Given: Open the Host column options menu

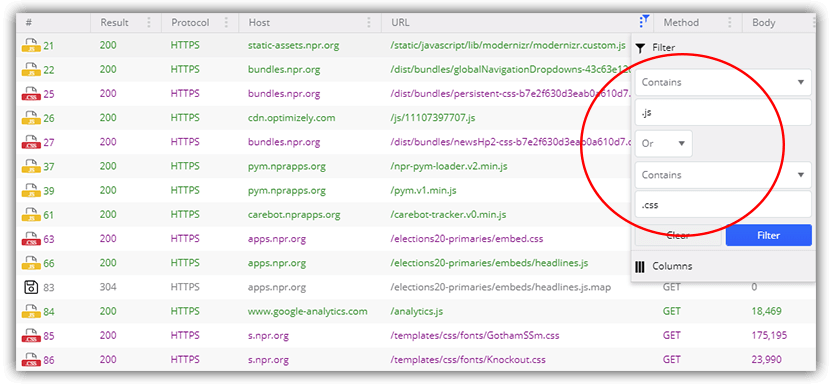Looking at the screenshot, I should tap(369, 22).
